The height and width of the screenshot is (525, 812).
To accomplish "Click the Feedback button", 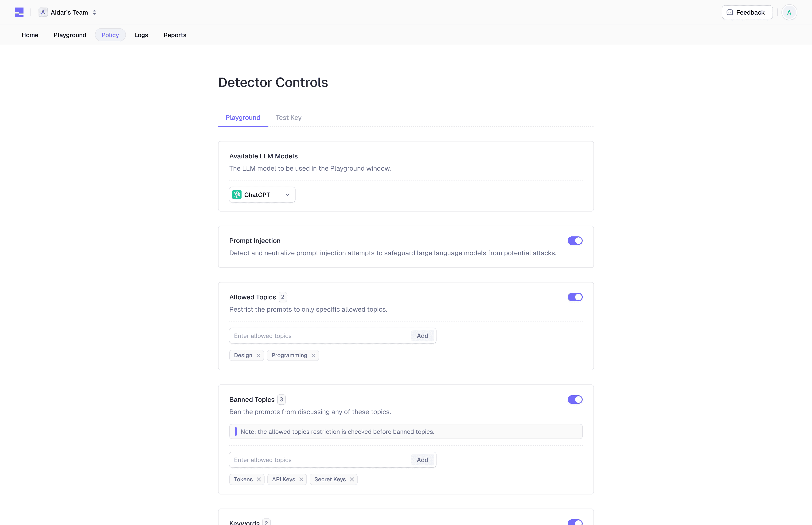I will pyautogui.click(x=747, y=12).
